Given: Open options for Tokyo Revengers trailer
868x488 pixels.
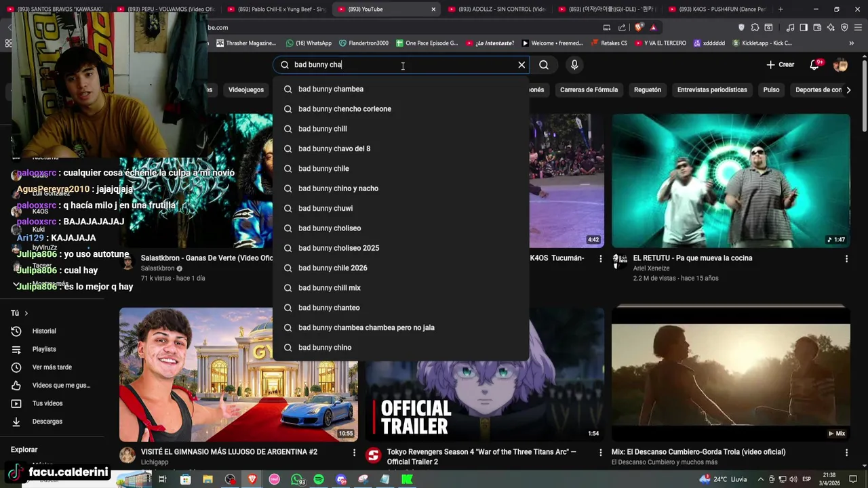Looking at the screenshot, I should click(600, 452).
